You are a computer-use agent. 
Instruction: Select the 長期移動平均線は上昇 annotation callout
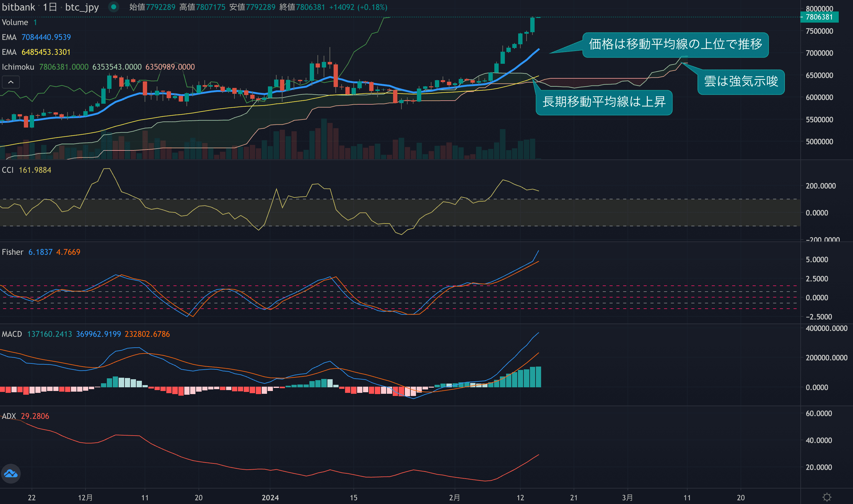pos(604,102)
